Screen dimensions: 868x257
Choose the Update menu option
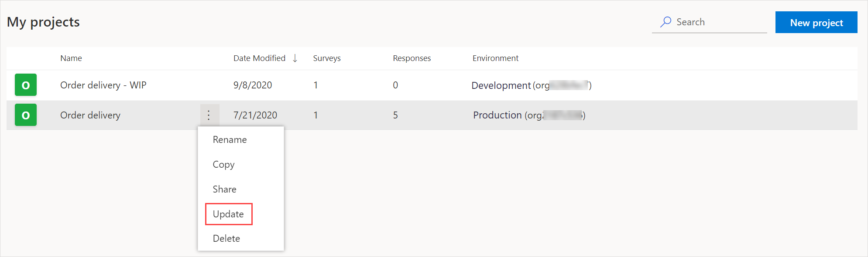point(229,214)
